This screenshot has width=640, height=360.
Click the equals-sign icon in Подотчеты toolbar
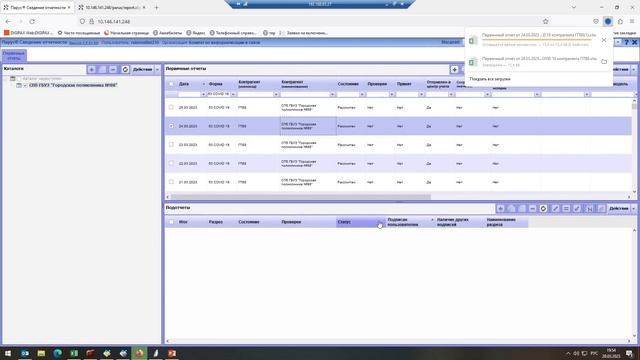[x=566, y=208]
